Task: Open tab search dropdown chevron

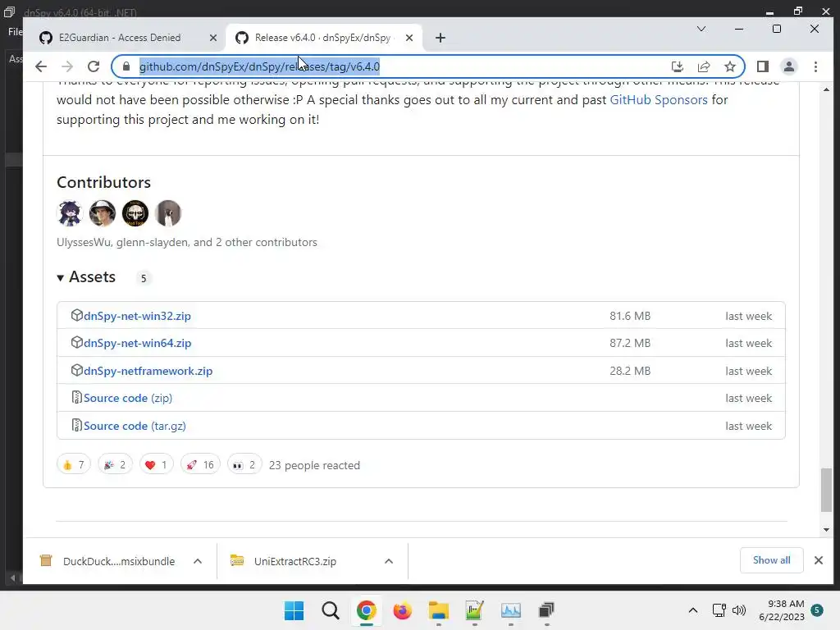Action: tap(701, 29)
